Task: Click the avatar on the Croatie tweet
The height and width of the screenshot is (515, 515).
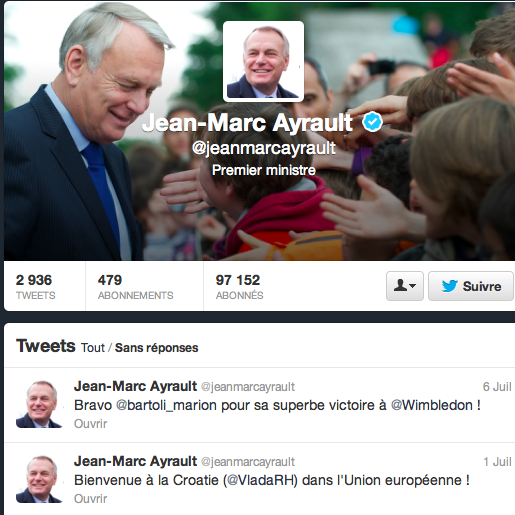Action: pos(39,479)
